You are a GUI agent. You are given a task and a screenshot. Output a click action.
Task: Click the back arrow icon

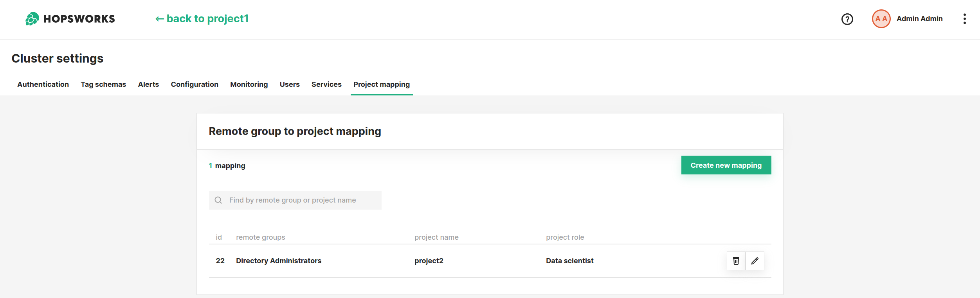(159, 19)
